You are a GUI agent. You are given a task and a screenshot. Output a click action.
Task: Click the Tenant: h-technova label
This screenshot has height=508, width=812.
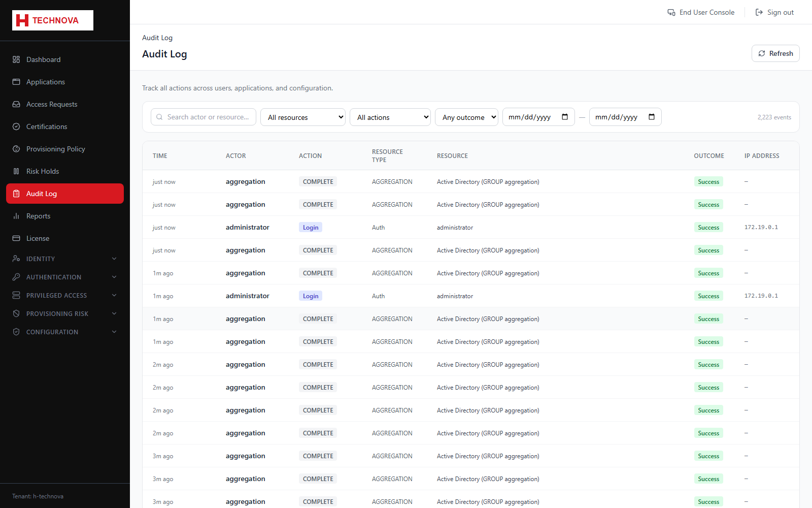(38, 496)
